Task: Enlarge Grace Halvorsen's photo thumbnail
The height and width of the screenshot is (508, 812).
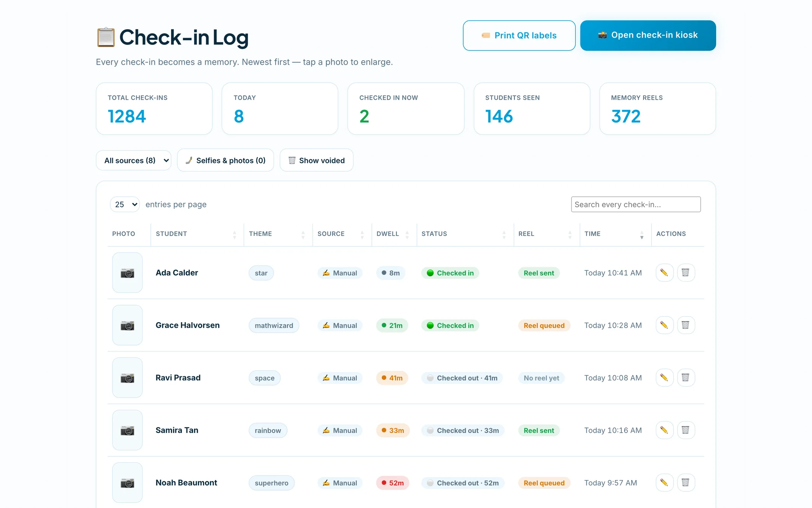Action: pos(127,325)
